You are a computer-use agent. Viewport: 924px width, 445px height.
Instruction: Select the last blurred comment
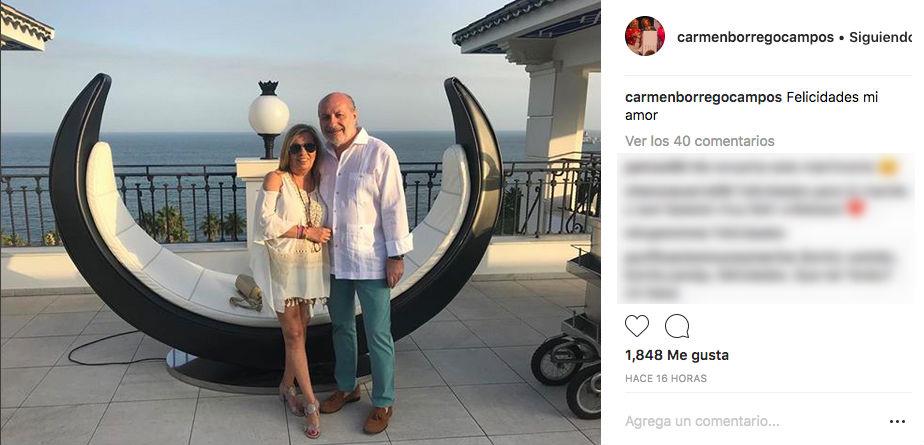(760, 275)
